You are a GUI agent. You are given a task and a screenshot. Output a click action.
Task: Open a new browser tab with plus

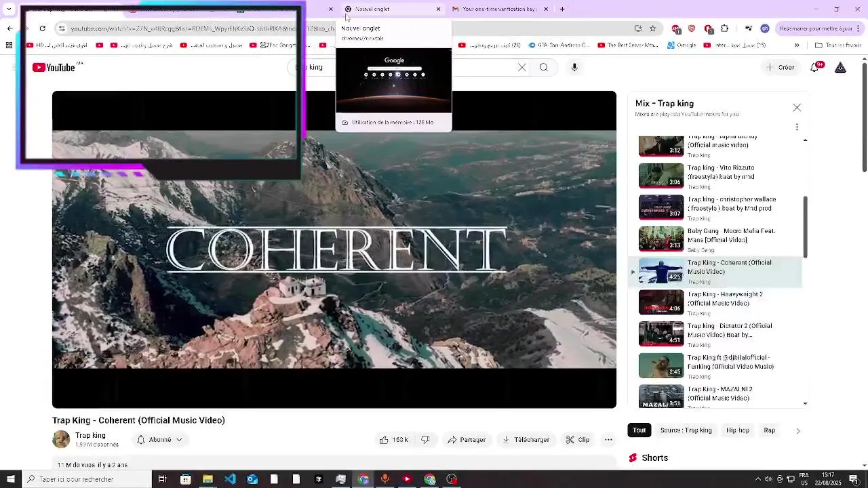[x=562, y=9]
